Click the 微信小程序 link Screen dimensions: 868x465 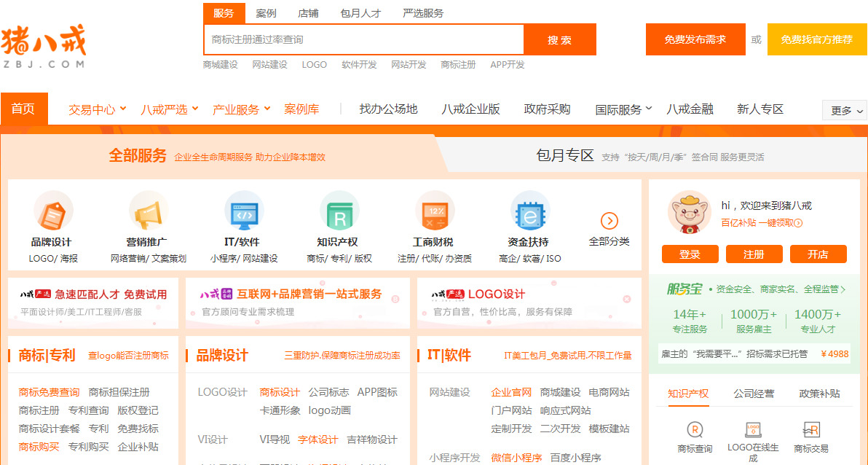pyautogui.click(x=516, y=458)
